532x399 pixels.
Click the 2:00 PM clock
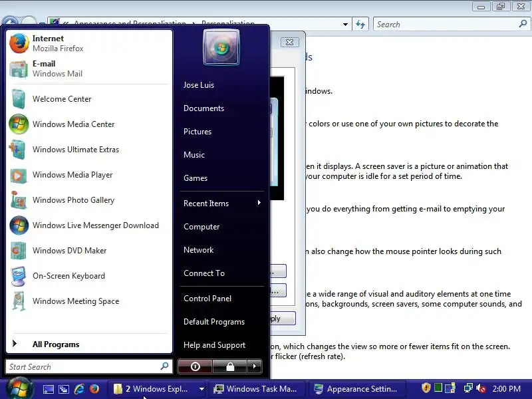click(x=506, y=389)
